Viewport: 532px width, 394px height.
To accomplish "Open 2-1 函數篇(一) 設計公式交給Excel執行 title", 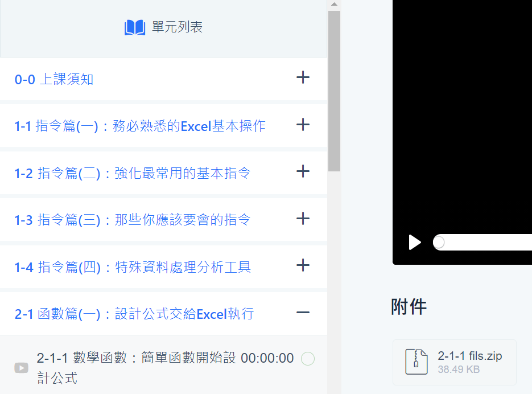I will (x=134, y=314).
